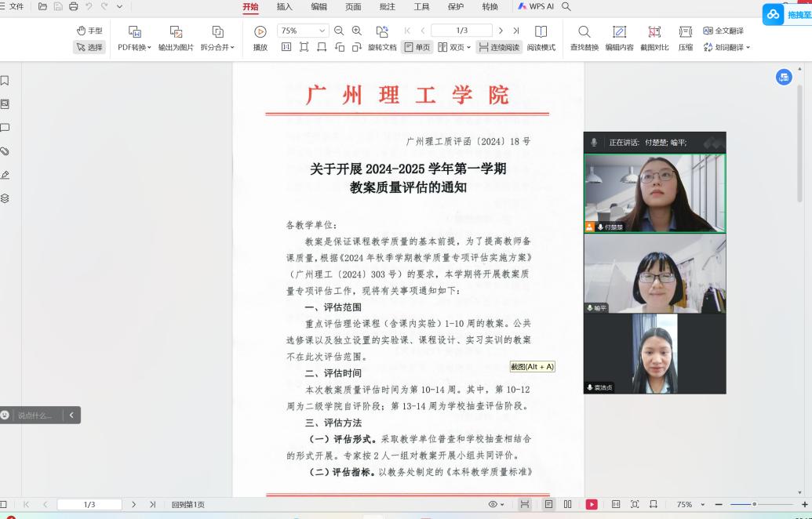
Task: Click the 输出为图片 export icon
Action: [x=176, y=32]
